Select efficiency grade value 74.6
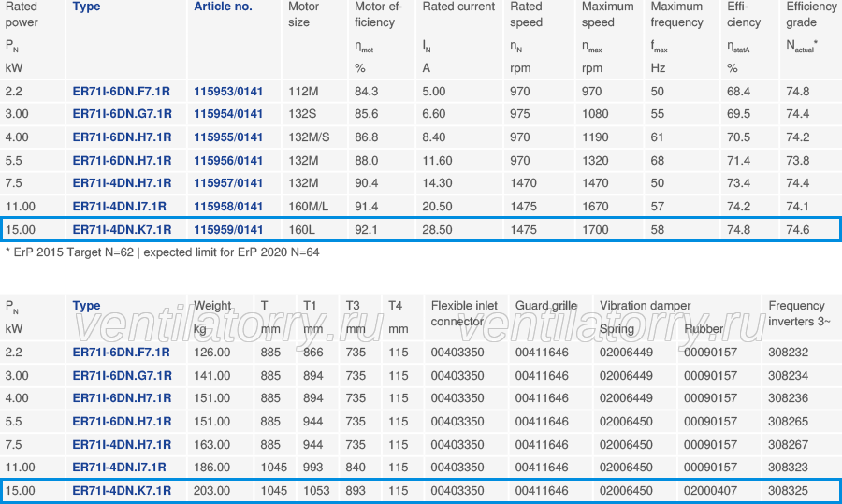The image size is (842, 504). [x=798, y=230]
